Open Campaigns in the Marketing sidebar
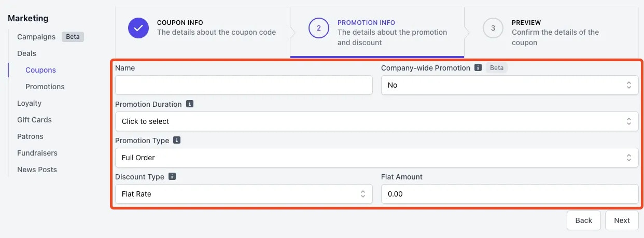Viewport: 644px width, 238px height. tap(36, 37)
